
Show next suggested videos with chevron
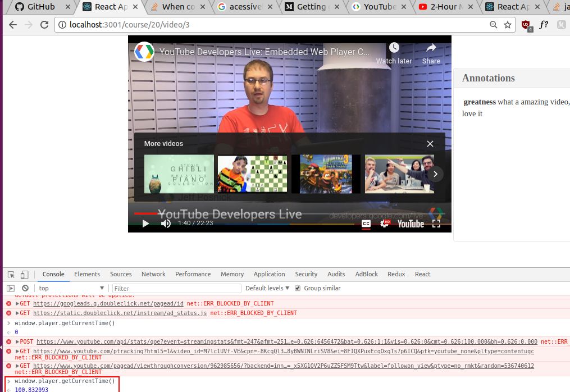tap(435, 174)
